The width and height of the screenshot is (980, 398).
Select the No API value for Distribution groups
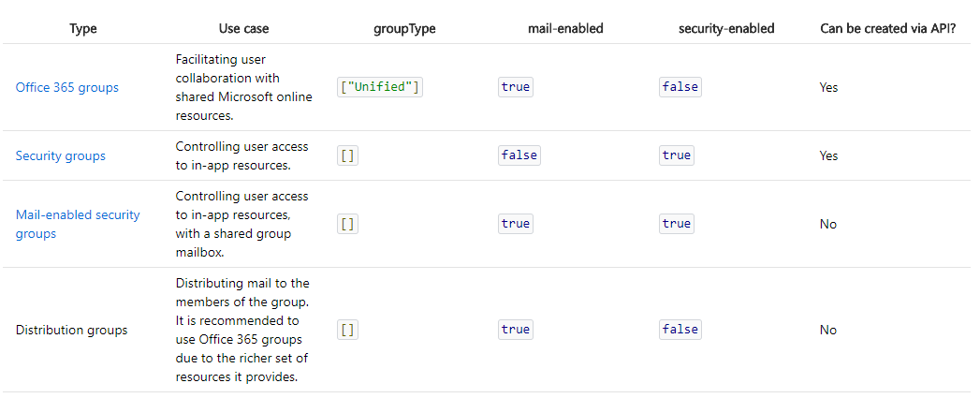tap(828, 330)
